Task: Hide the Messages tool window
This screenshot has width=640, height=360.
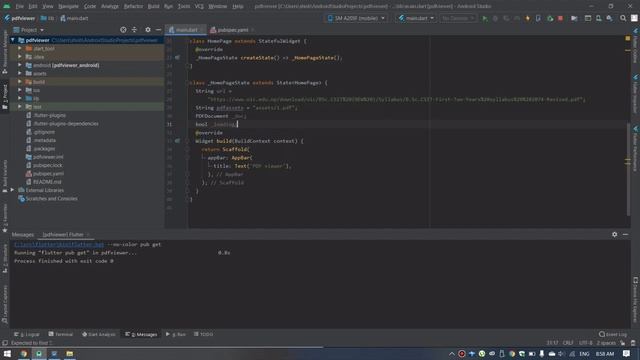Action: click(x=625, y=235)
